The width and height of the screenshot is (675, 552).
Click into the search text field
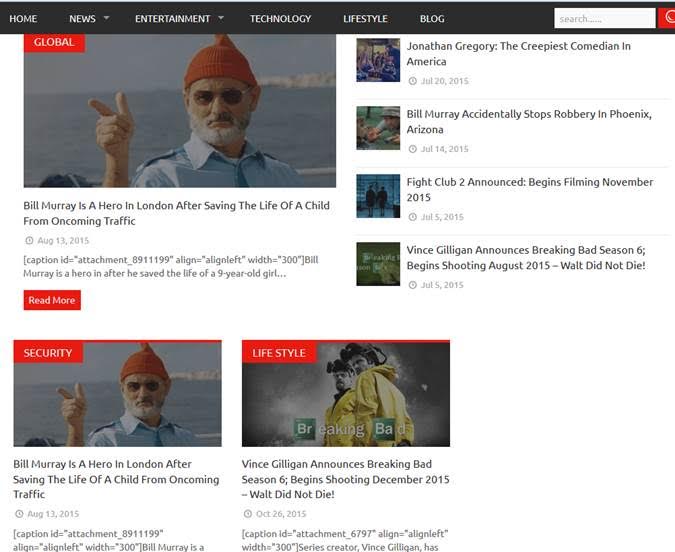click(x=604, y=18)
